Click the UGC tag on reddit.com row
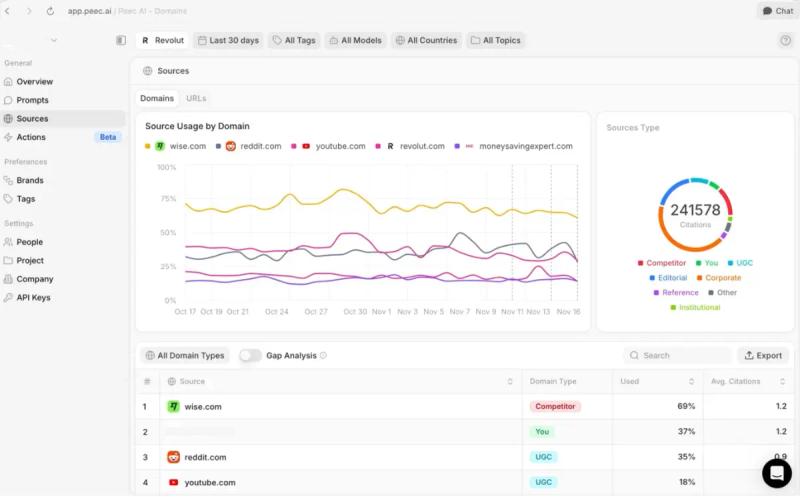The height and width of the screenshot is (497, 800). 543,457
